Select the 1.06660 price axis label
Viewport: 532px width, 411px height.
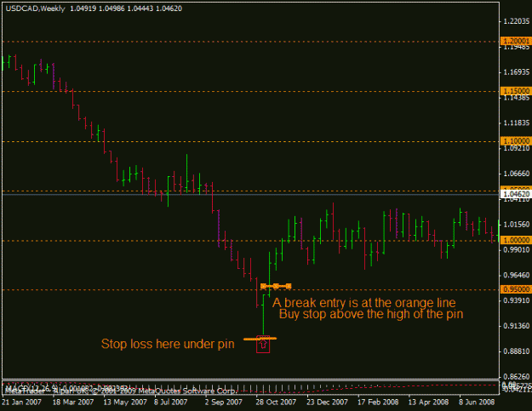[x=516, y=174]
